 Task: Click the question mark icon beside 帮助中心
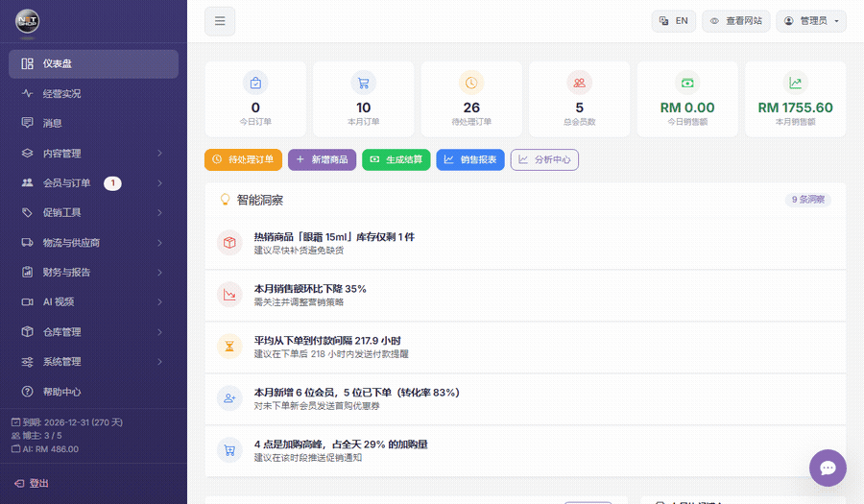(27, 392)
